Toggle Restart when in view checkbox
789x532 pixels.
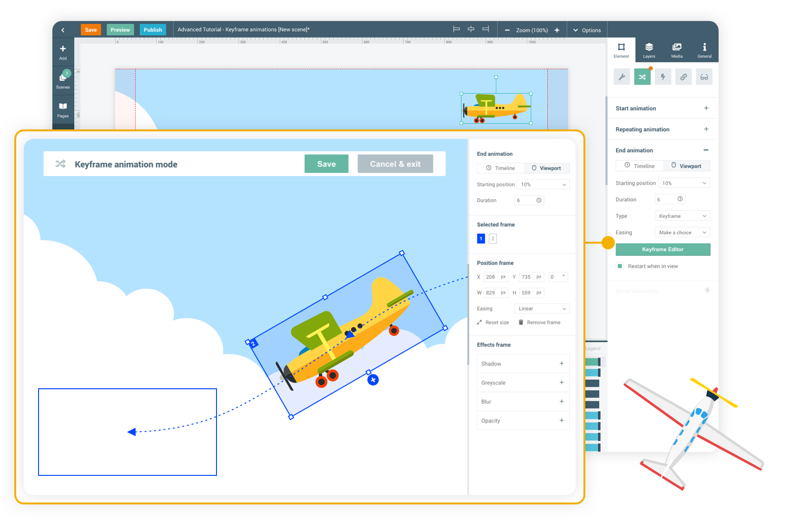(x=620, y=266)
